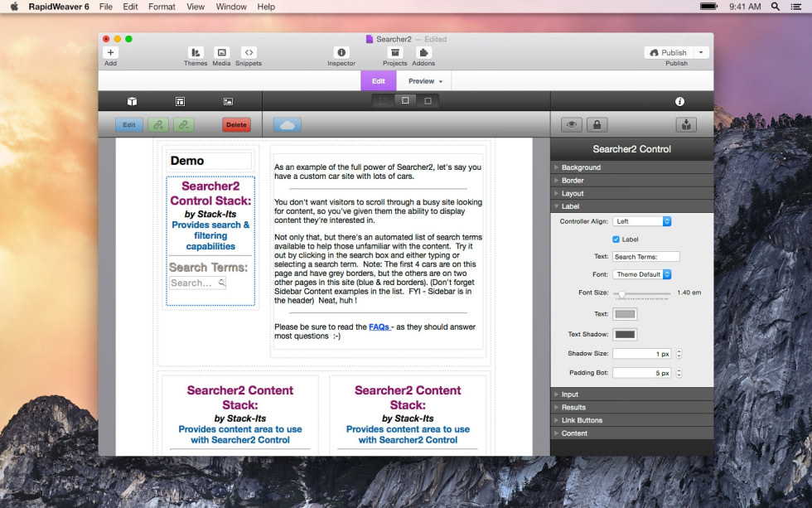Click the red Delete button

click(x=237, y=125)
